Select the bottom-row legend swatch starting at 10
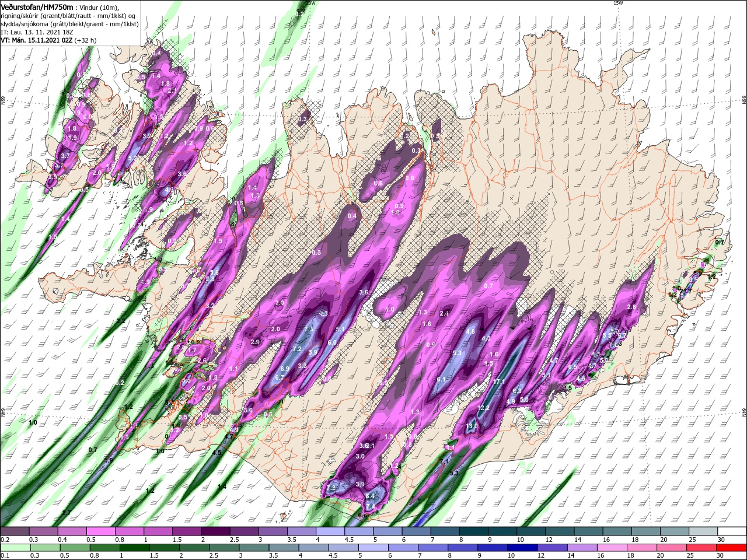Image resolution: width=747 pixels, height=560 pixels. click(x=523, y=548)
